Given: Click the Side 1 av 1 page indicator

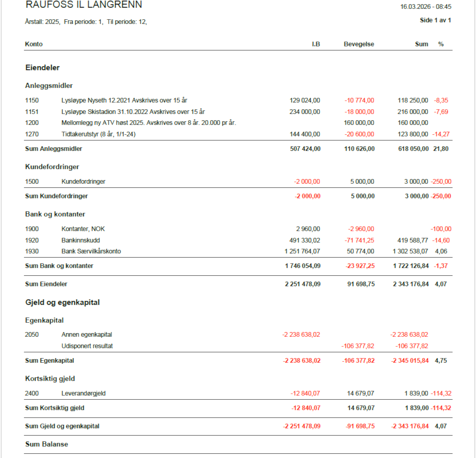Looking at the screenshot, I should click(435, 20).
